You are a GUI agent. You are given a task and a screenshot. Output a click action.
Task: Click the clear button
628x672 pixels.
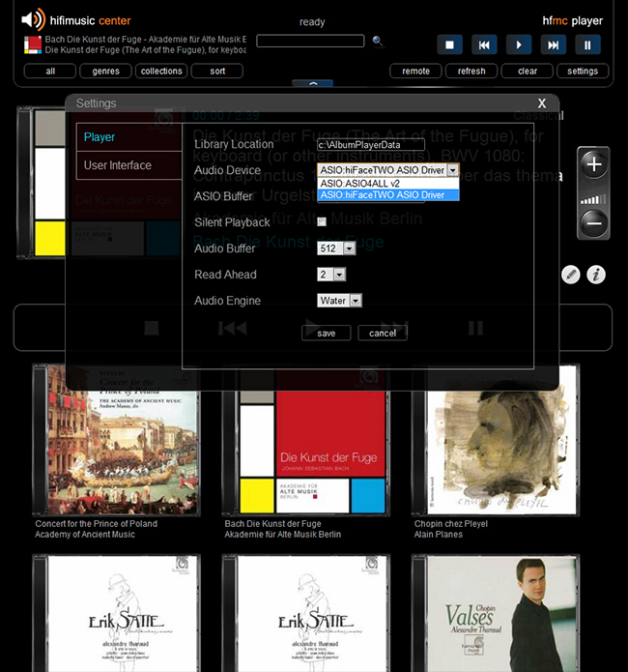pyautogui.click(x=527, y=72)
